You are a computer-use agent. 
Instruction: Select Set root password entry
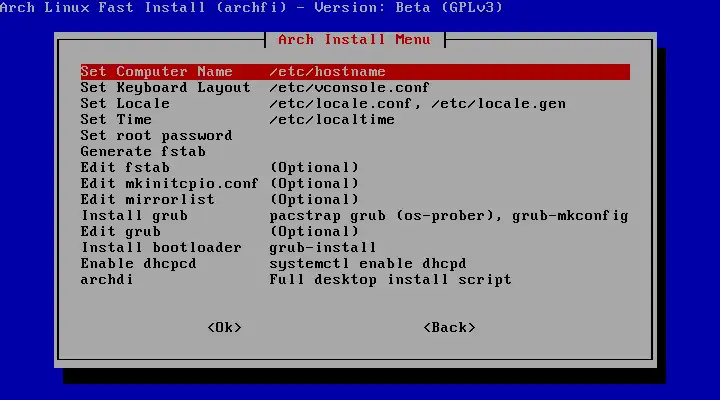pyautogui.click(x=355, y=136)
